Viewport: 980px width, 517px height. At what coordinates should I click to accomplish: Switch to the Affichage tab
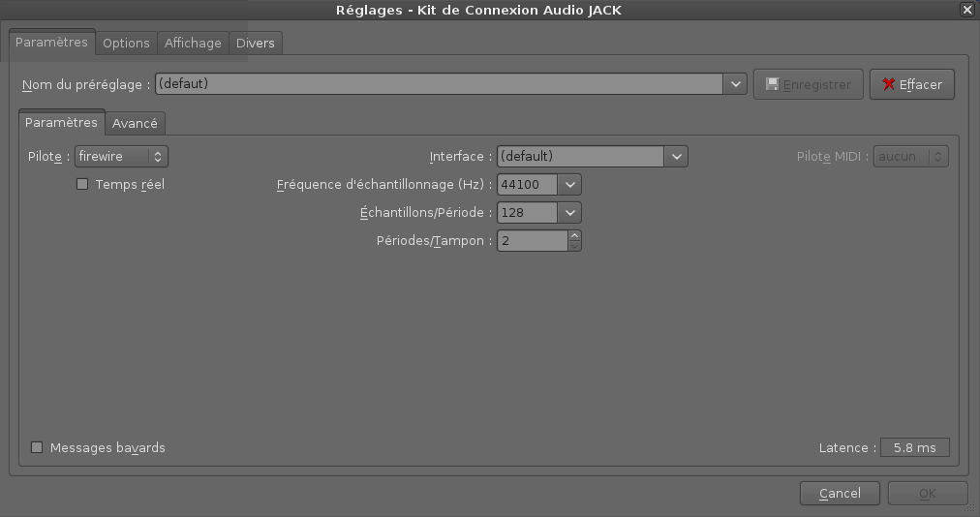(x=193, y=44)
